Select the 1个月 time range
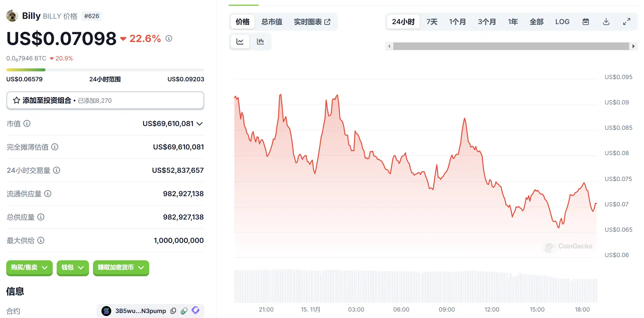644x318 pixels. (x=457, y=22)
